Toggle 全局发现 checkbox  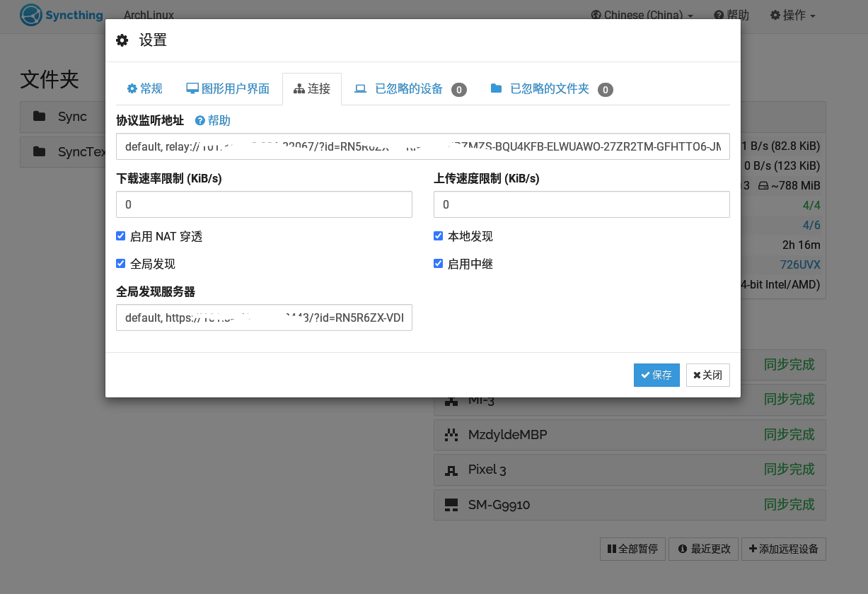pos(121,264)
